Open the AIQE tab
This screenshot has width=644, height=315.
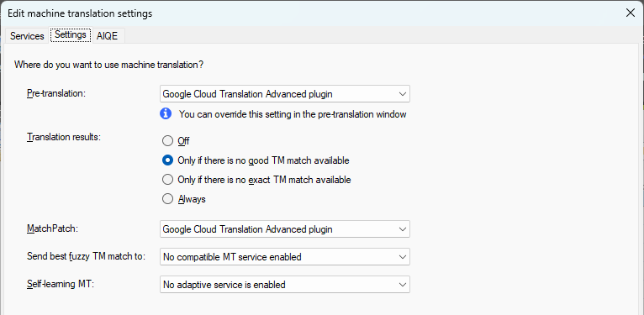tap(108, 35)
